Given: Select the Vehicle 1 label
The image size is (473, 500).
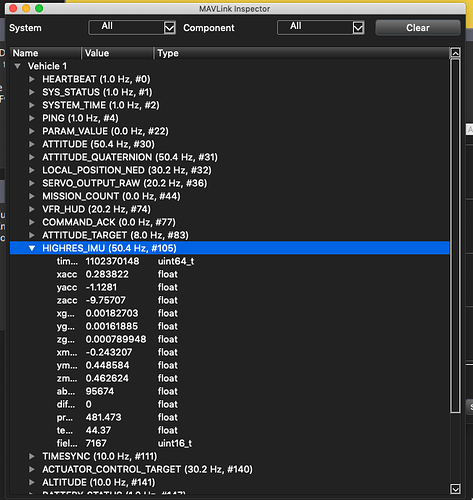Looking at the screenshot, I should tap(47, 66).
